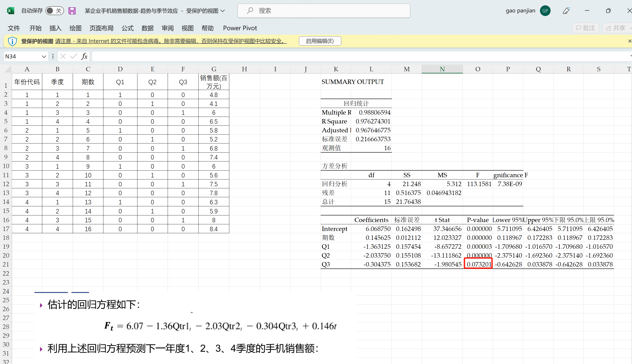Open the file title dropdown chevron

click(223, 11)
